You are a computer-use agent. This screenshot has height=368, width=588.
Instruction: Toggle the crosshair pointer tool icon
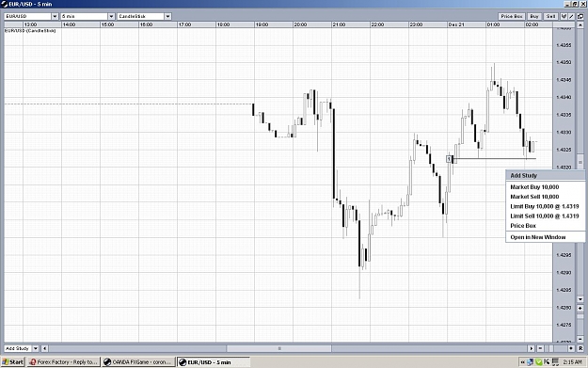pos(564,16)
